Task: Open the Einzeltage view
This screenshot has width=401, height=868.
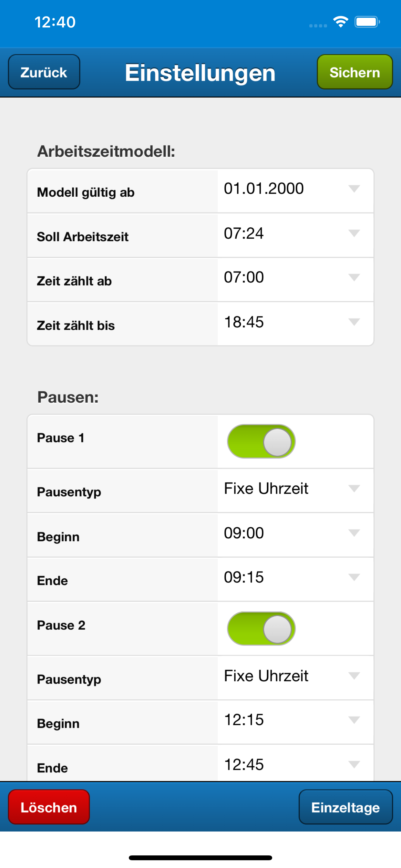Action: coord(346,807)
